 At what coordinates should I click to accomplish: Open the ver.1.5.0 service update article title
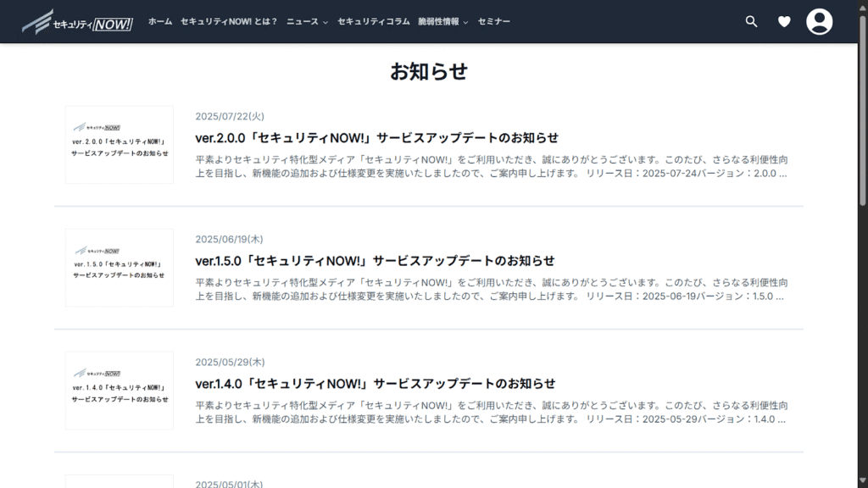[x=375, y=261]
